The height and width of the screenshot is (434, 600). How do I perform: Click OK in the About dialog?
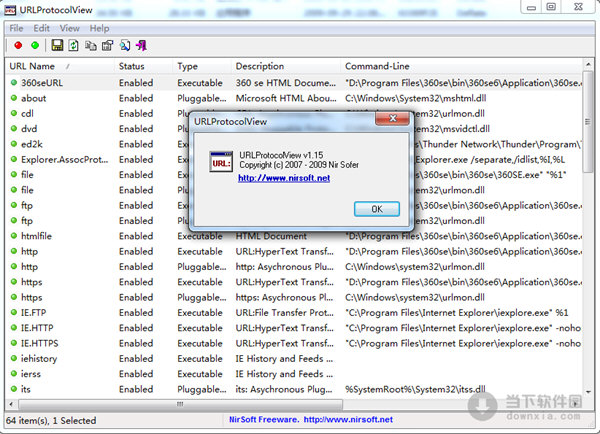tap(377, 209)
